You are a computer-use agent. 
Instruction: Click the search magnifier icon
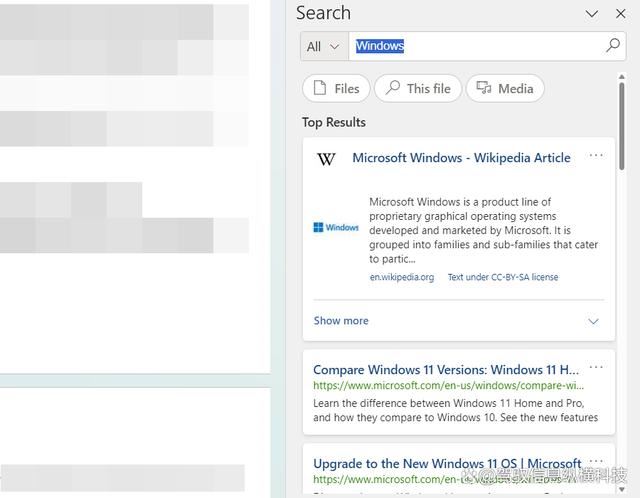point(613,46)
